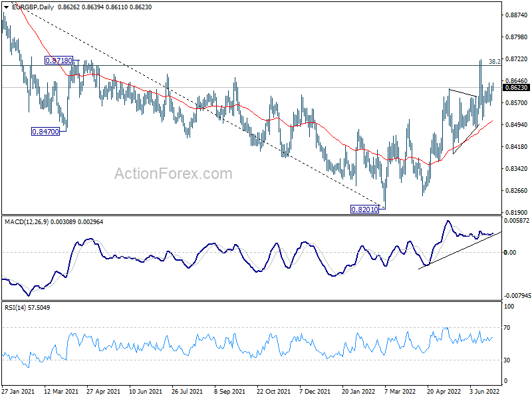This screenshot has width=532, height=399.
Task: Click the 0.84940 price axis value
Action: tap(517, 125)
